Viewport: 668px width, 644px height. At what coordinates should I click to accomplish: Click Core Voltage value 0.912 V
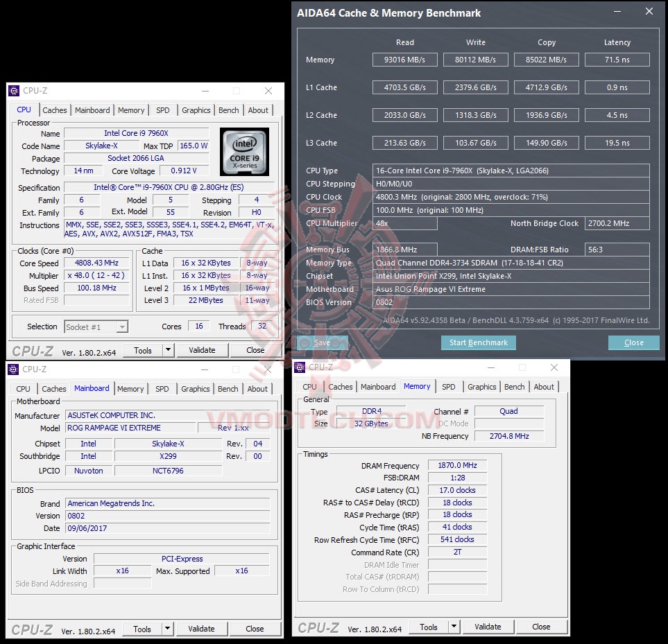[184, 171]
